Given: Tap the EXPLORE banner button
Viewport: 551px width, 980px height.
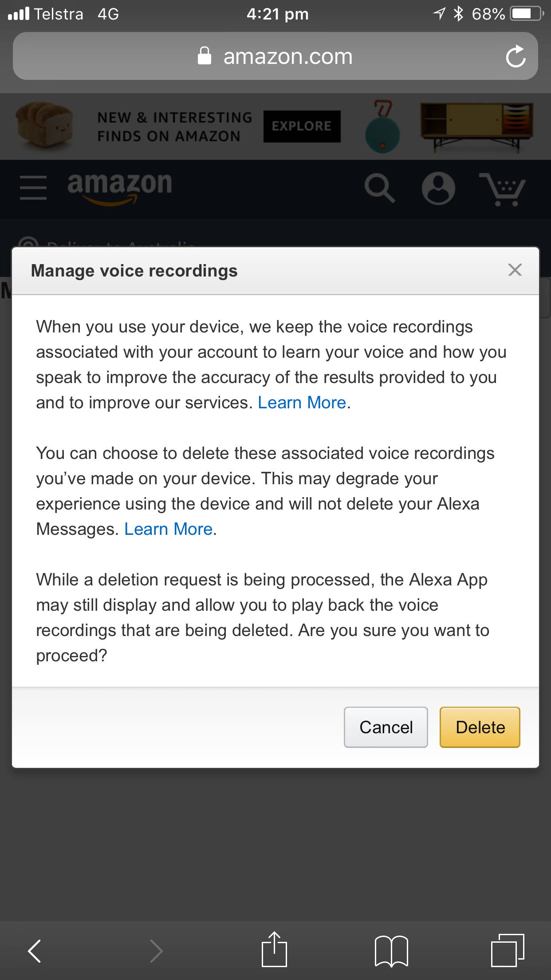Looking at the screenshot, I should [302, 126].
